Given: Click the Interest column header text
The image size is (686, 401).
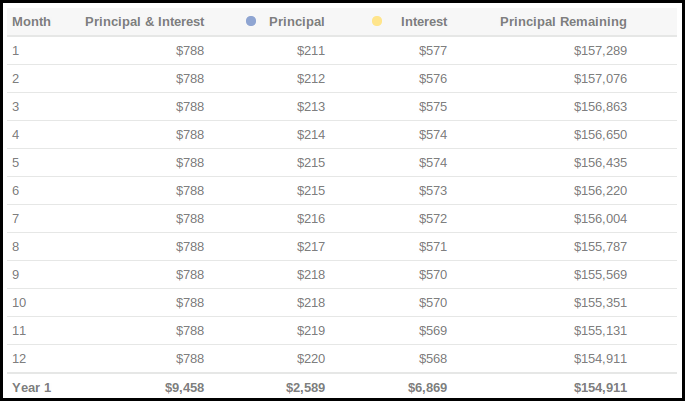Looking at the screenshot, I should click(424, 21).
